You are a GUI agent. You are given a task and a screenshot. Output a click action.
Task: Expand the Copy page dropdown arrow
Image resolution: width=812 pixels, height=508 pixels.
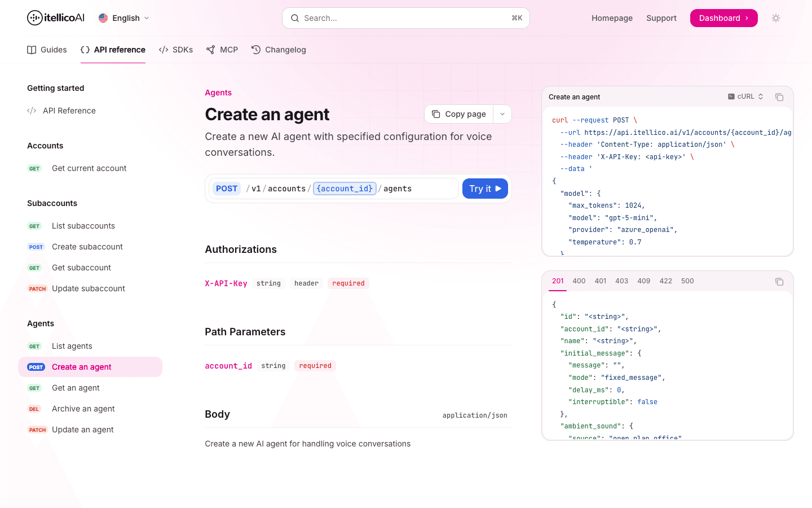click(x=502, y=113)
